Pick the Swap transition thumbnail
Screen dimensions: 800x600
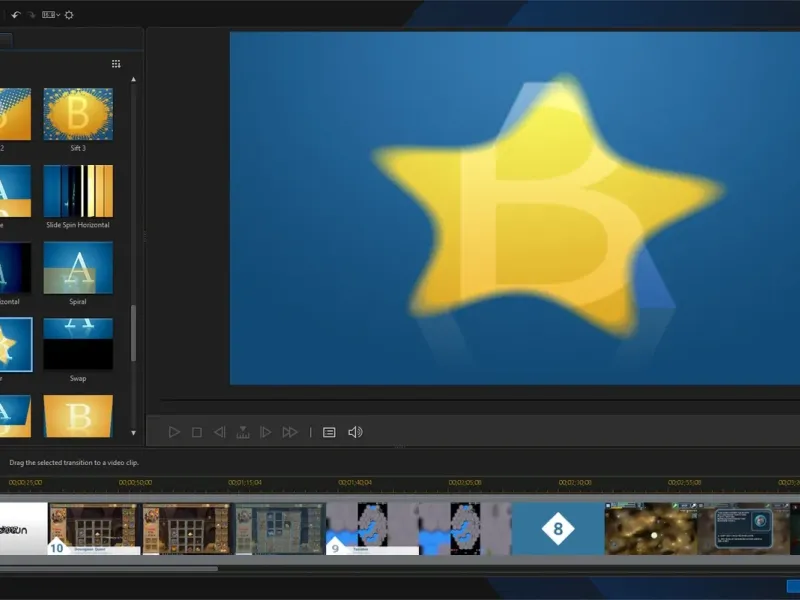78,344
